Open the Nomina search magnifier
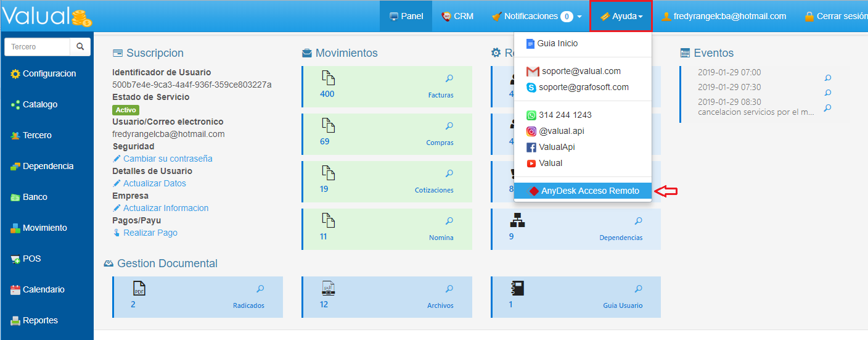 449,221
